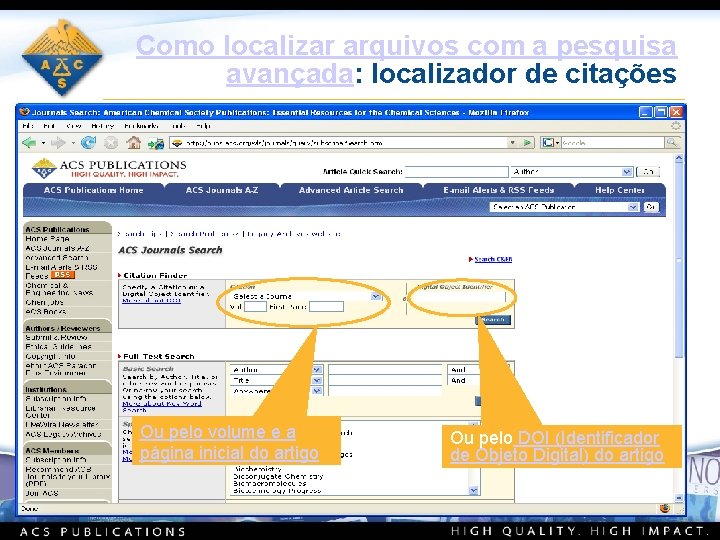Click the ACS Publications logo on webpage
720x540 pixels.
[109, 169]
